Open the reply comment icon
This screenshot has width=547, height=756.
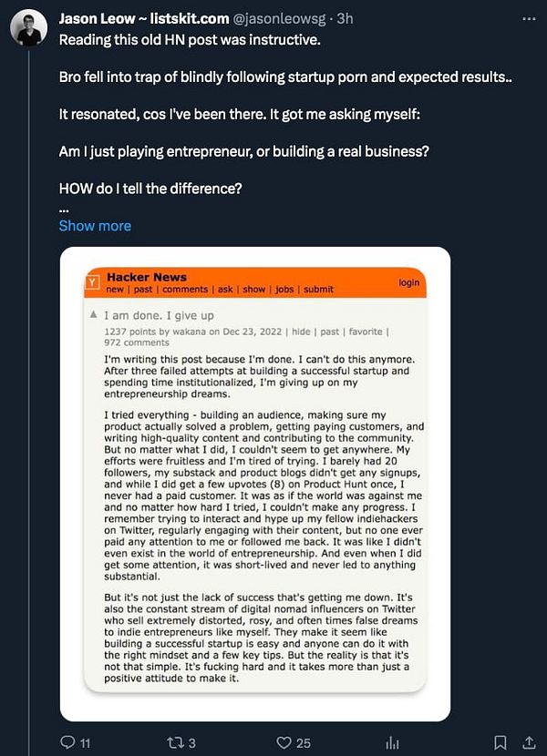pyautogui.click(x=67, y=742)
